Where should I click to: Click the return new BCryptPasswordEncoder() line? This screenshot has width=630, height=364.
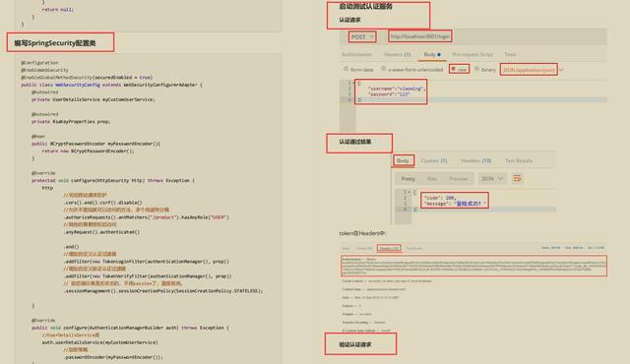pos(88,152)
